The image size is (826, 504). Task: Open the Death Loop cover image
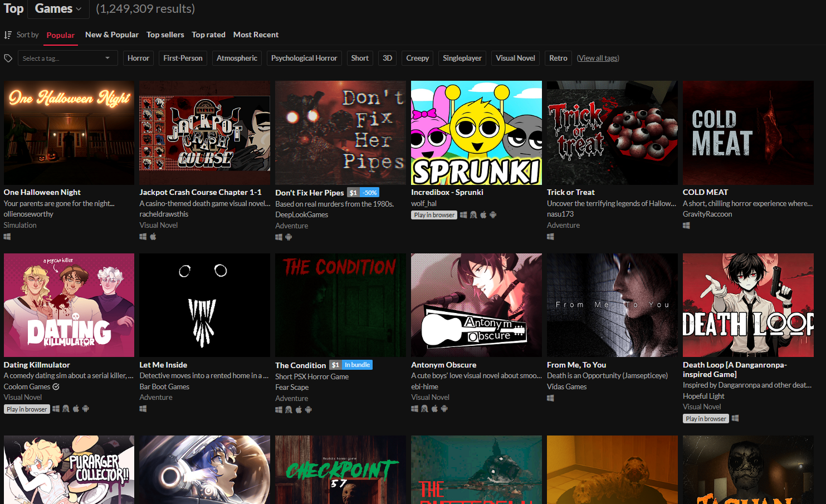[748, 305]
